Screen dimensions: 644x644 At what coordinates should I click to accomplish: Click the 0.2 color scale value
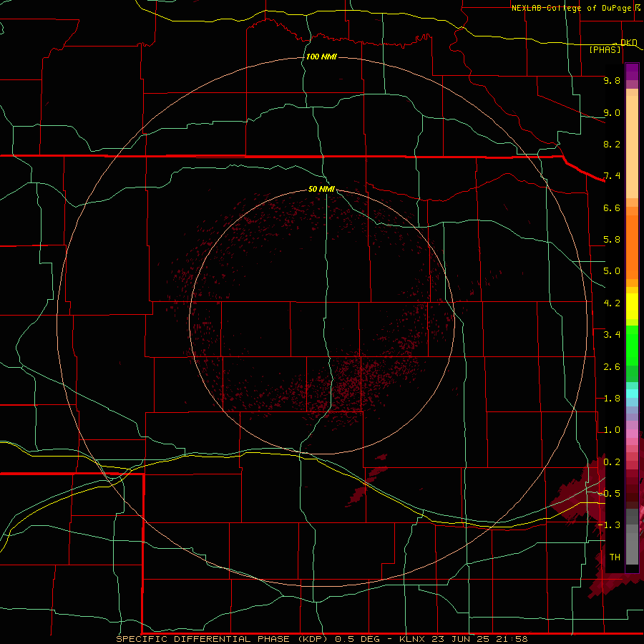[612, 462]
